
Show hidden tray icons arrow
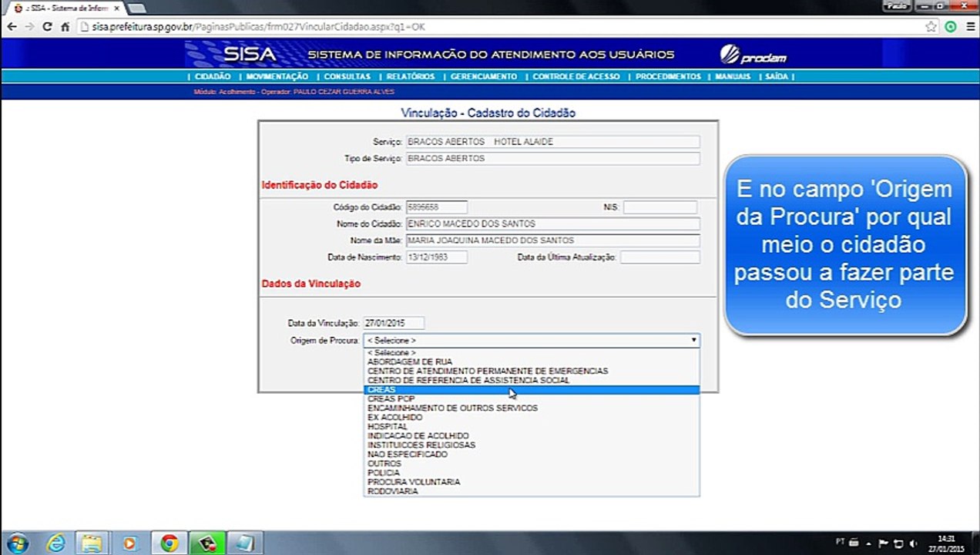click(x=868, y=543)
